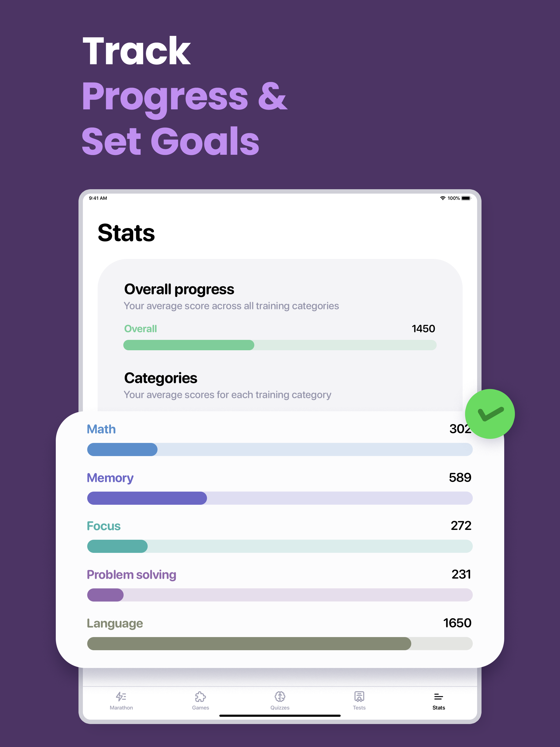Click the Memory progress bar

(280, 498)
